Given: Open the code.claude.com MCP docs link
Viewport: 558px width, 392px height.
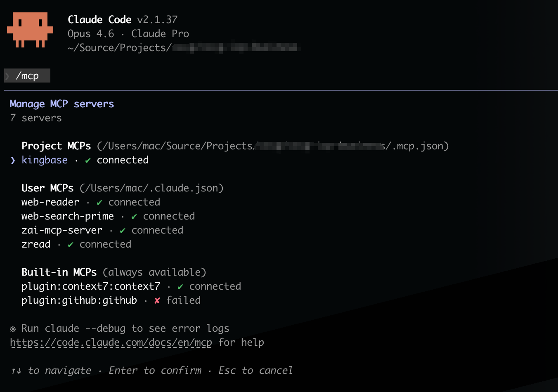Looking at the screenshot, I should click(111, 342).
